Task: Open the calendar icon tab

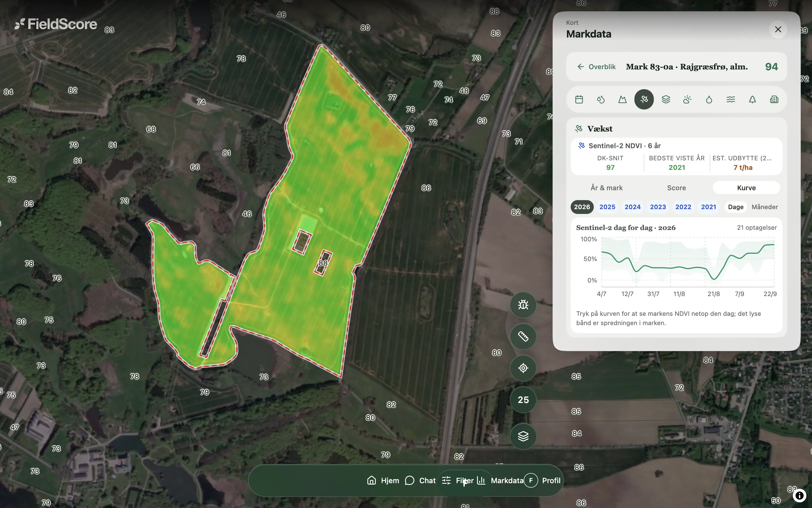Action: point(579,99)
